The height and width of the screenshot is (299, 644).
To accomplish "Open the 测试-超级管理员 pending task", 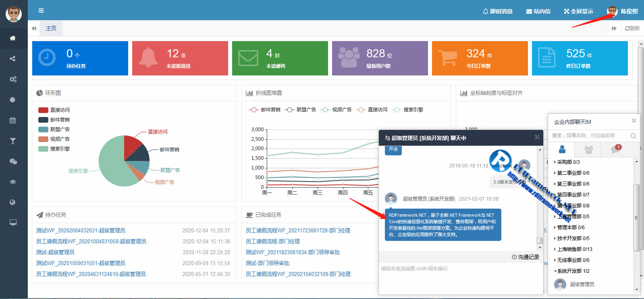I will (x=55, y=252).
